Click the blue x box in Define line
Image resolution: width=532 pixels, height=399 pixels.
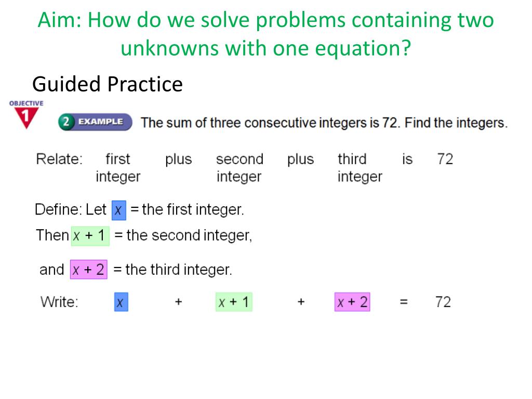[x=119, y=210]
